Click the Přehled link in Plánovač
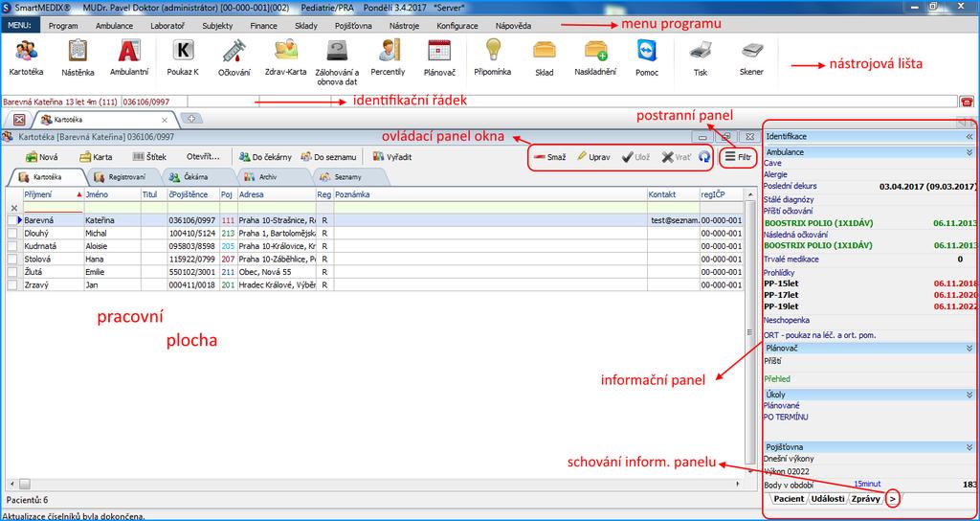 pos(777,379)
